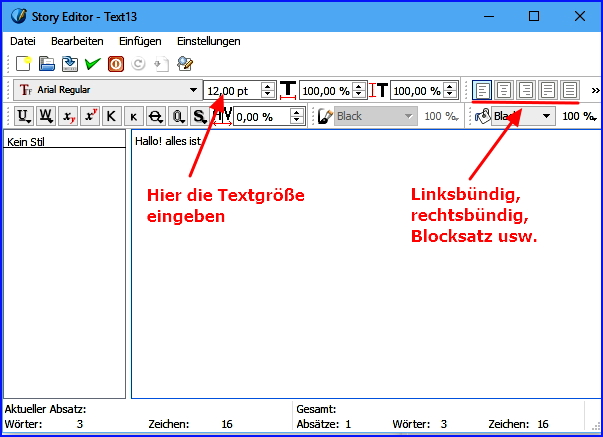
Task: Toggle the outline text button
Action: 178,116
